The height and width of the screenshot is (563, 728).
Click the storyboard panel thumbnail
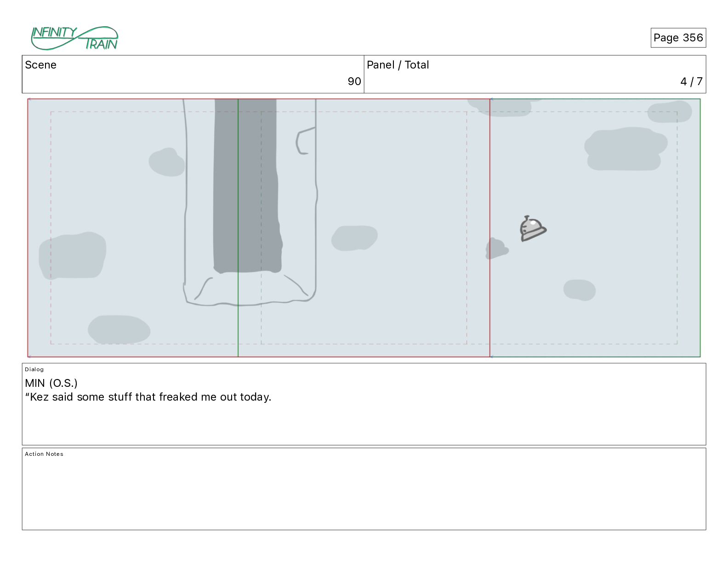click(364, 228)
